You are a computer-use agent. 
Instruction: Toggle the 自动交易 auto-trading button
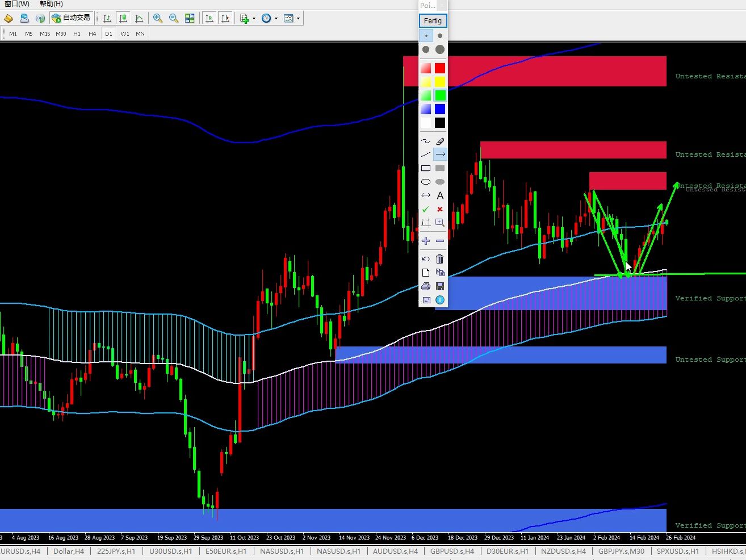(71, 18)
